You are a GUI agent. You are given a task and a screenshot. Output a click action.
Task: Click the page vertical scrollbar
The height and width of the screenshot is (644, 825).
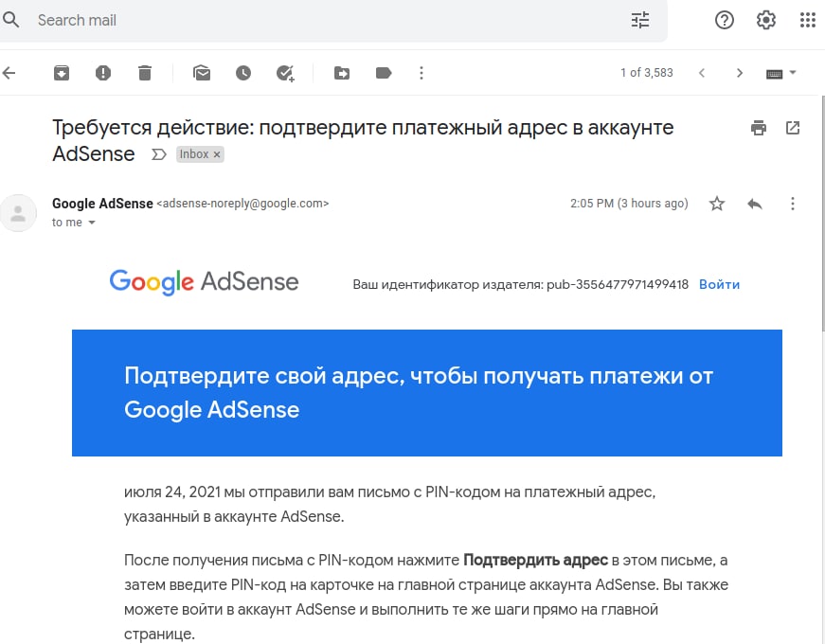point(821,213)
